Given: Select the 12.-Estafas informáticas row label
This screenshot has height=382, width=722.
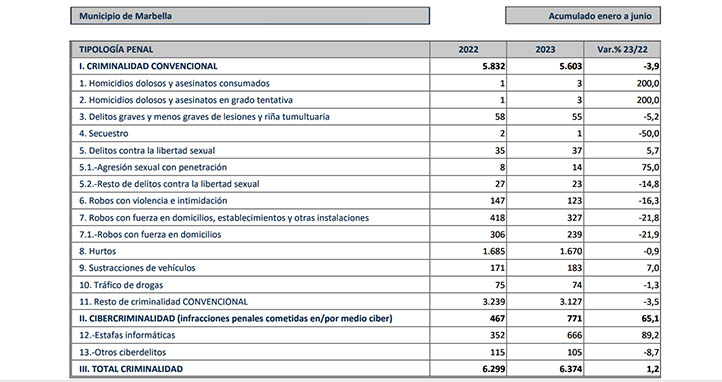Looking at the screenshot, I should (127, 335).
